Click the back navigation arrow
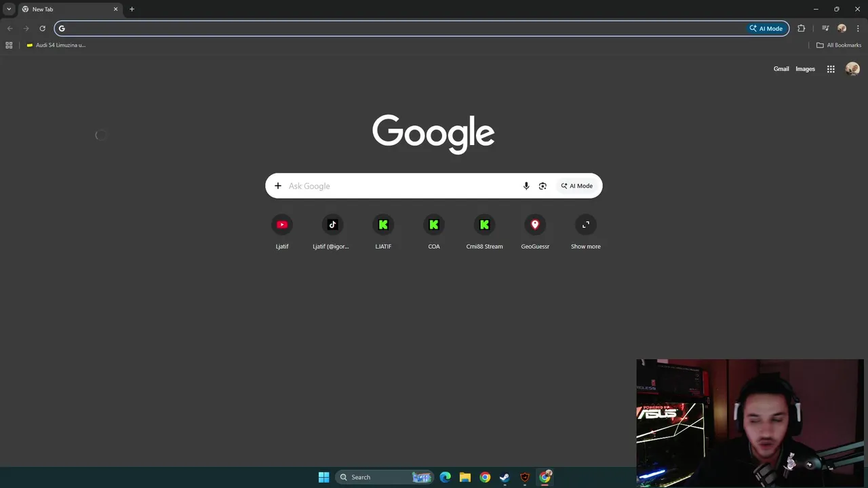868x488 pixels. 9,28
